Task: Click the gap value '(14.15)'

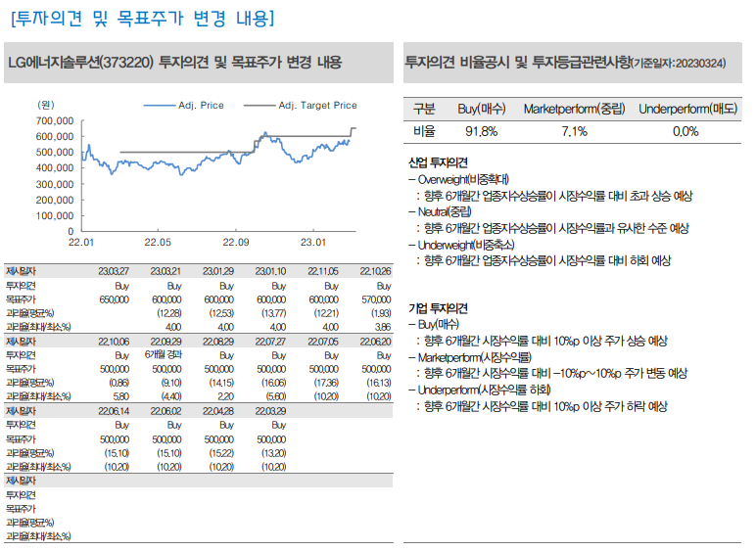Action: [221, 383]
